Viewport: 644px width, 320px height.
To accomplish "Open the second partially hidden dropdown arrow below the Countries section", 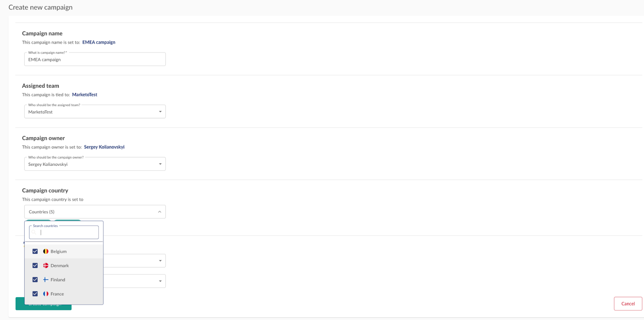I will [160, 281].
